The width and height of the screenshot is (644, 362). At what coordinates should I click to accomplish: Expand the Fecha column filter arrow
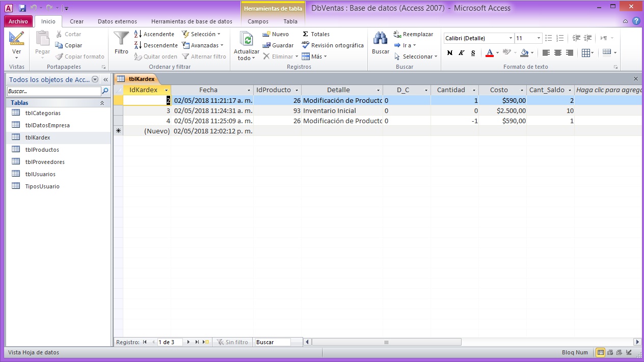249,90
